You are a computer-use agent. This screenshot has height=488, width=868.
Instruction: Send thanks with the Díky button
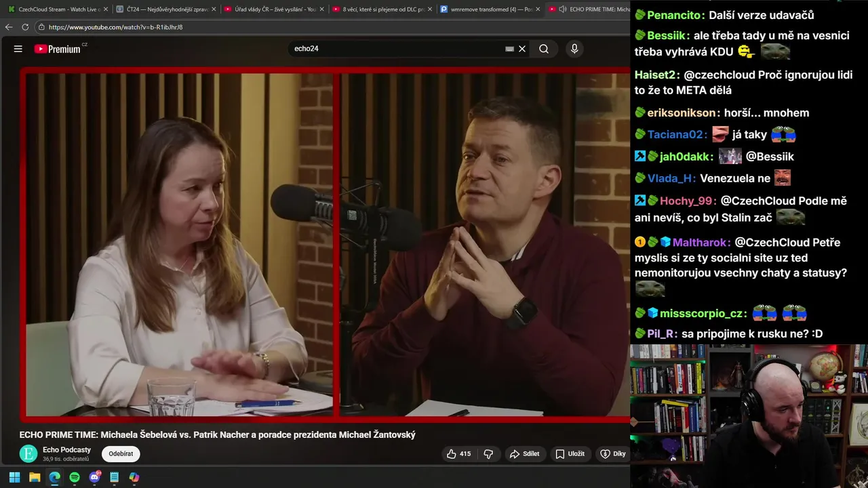(613, 454)
